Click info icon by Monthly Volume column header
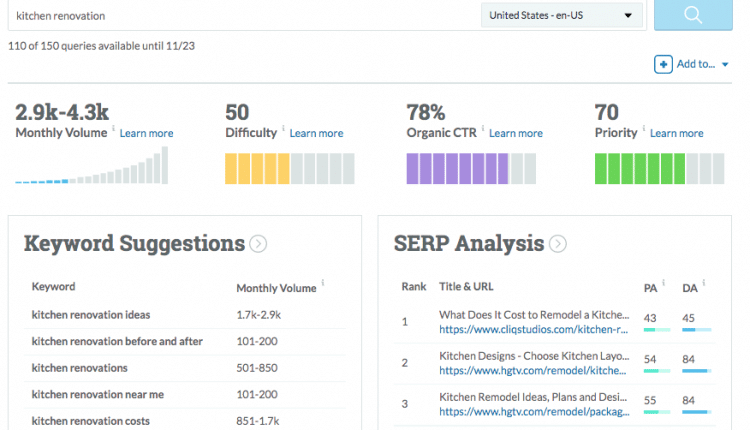Screen dimensions: 750x430 coord(323,282)
